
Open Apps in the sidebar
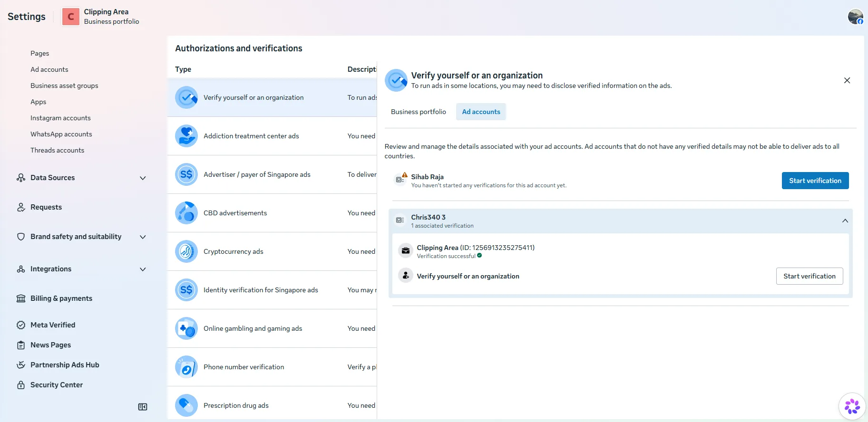coord(39,102)
